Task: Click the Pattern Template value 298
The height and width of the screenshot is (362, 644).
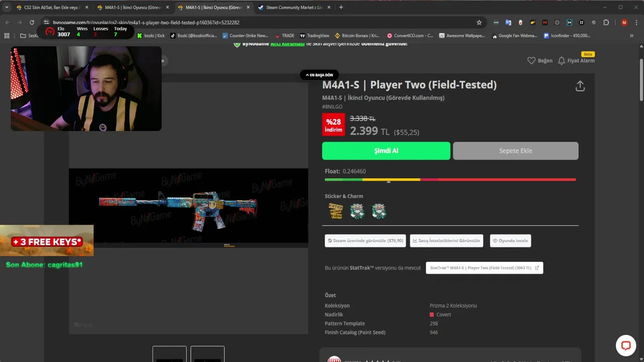Action: [434, 324]
